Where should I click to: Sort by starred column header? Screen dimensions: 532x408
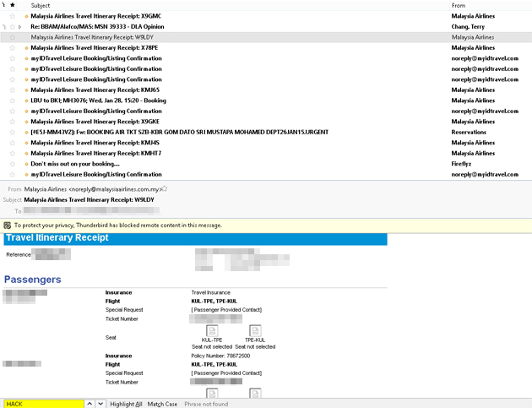(x=13, y=5)
